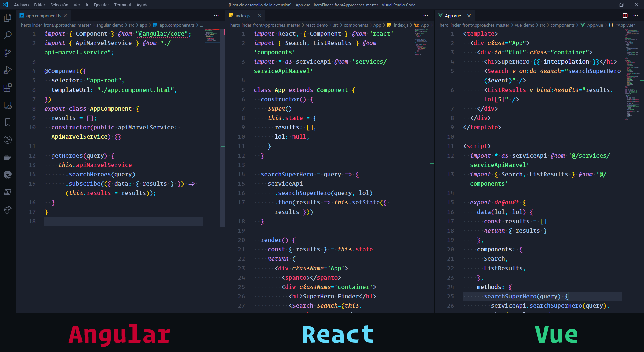Open the Terminal menu
This screenshot has height=352, width=644.
point(122,5)
